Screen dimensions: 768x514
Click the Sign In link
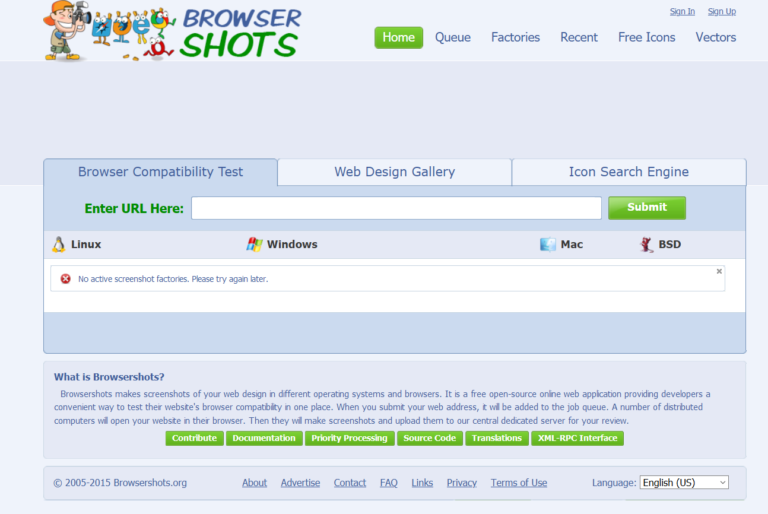tap(682, 11)
